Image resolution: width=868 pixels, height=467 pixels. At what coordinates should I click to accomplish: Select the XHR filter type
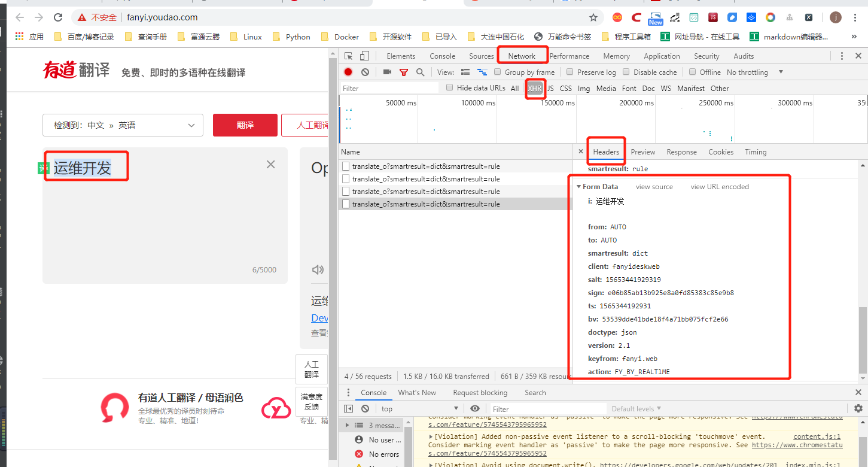[535, 89]
